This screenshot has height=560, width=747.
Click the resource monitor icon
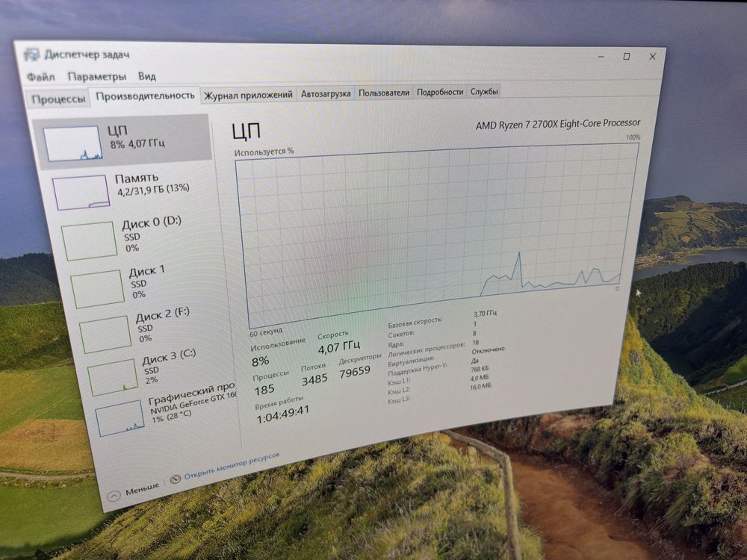[x=176, y=479]
